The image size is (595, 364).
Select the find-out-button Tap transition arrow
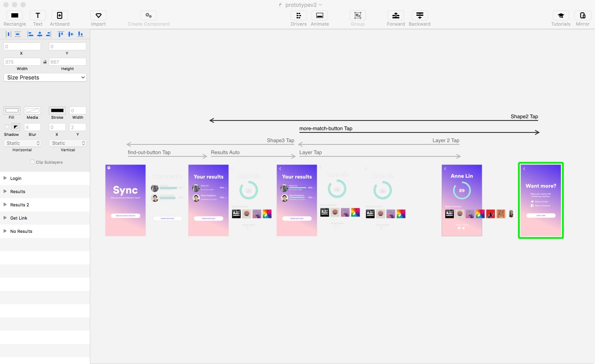[x=167, y=156]
